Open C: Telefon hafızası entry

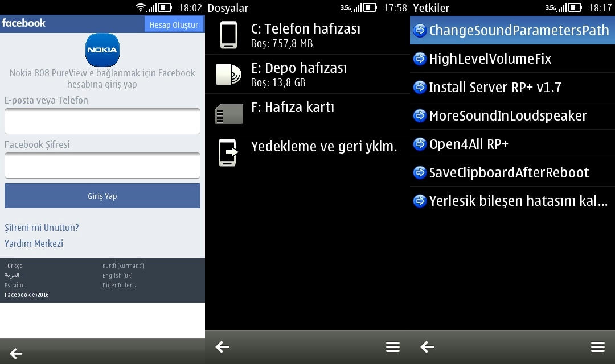pos(307,35)
